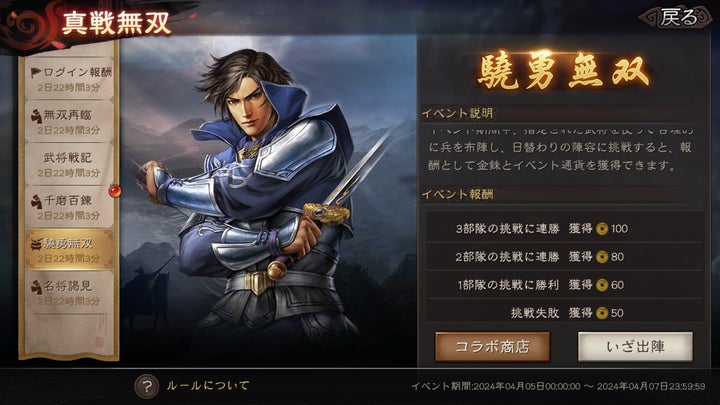The width and height of the screenshot is (720, 405).
Task: Open the 名将謁見 tab
Action: click(x=69, y=293)
